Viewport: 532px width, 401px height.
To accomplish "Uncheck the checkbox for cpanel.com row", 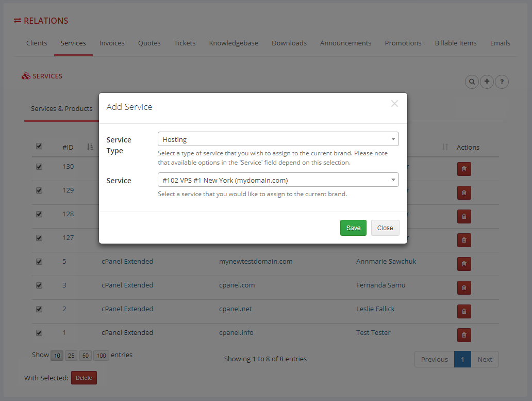I will (x=39, y=285).
